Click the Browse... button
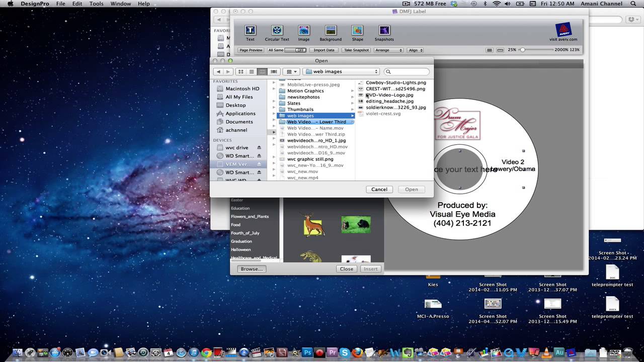This screenshot has height=362, width=644. point(252,269)
